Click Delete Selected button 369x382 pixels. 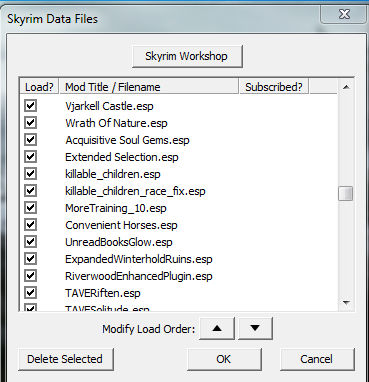(x=66, y=359)
